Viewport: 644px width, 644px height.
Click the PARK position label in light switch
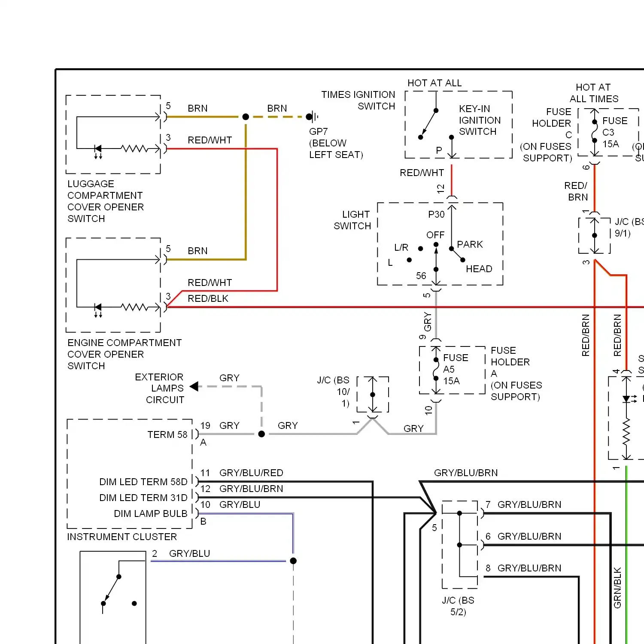470,244
